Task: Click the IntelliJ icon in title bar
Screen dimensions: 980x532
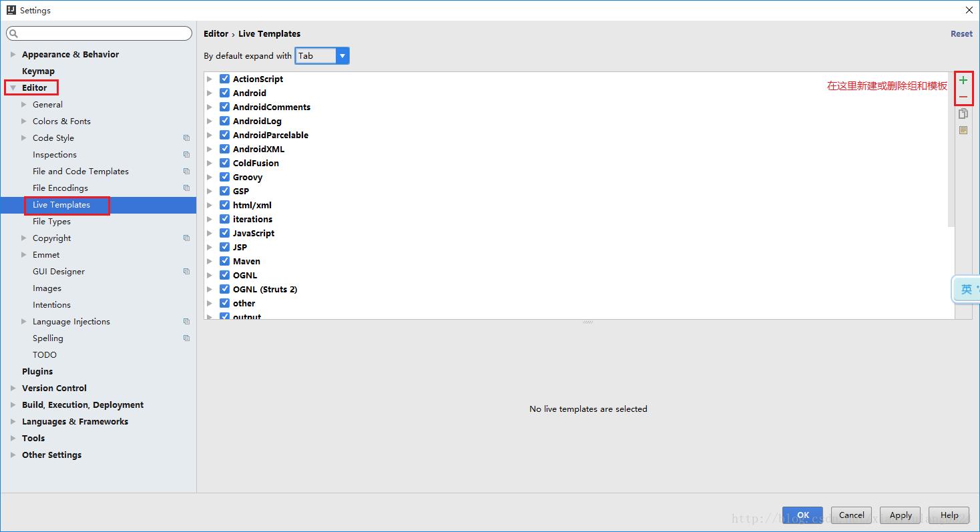Action: coord(11,10)
